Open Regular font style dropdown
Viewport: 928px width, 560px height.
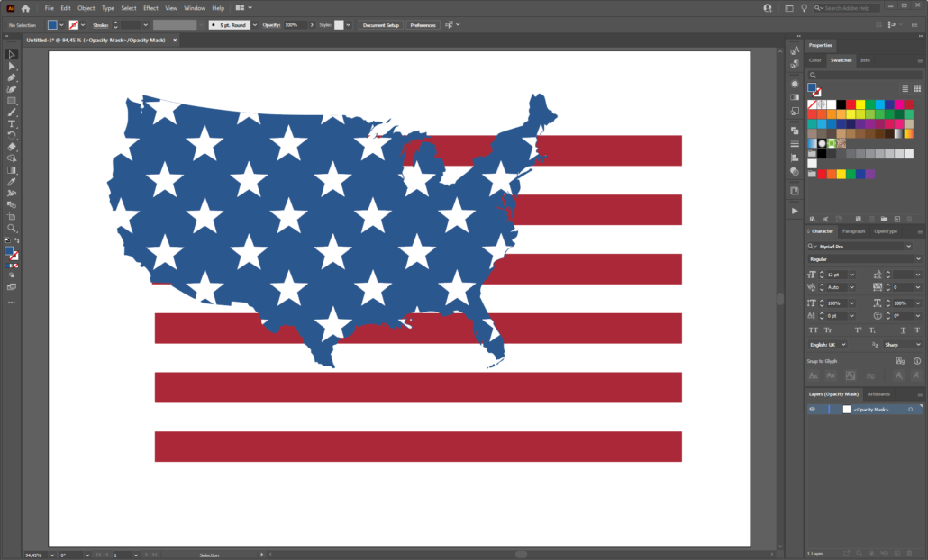pos(918,259)
